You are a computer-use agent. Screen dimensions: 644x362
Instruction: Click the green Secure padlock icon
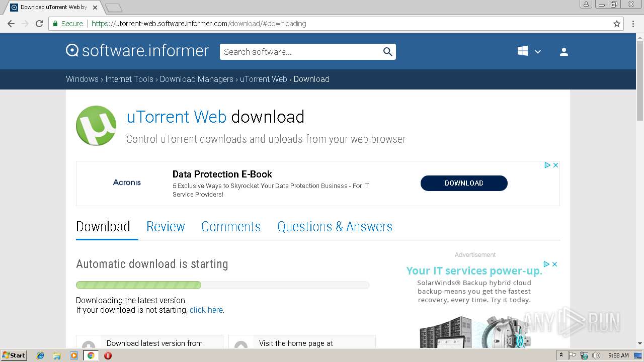[55, 24]
